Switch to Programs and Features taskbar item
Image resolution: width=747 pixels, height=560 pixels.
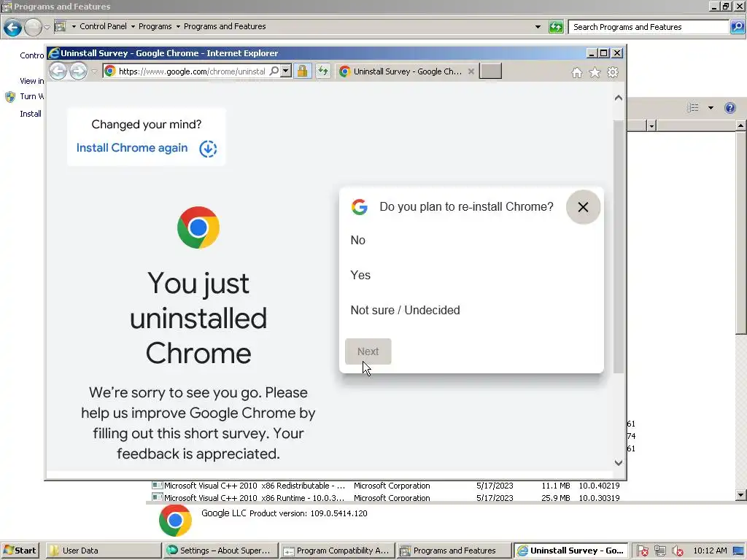coord(454,551)
